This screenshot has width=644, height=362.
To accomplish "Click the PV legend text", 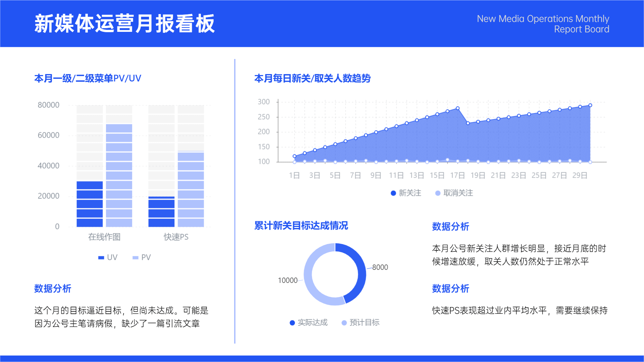I will point(146,258).
